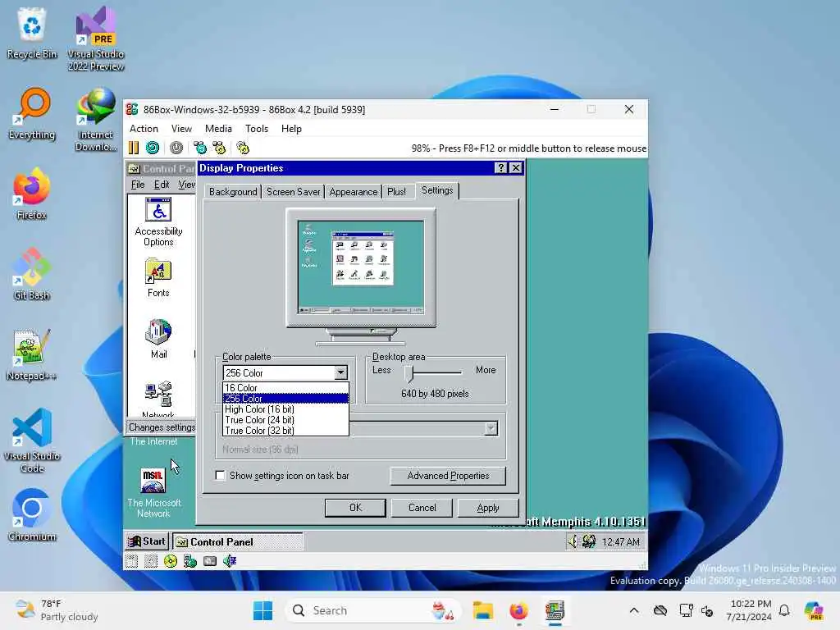
Task: Click the Desktop area resolution slider thumb
Action: [409, 373]
